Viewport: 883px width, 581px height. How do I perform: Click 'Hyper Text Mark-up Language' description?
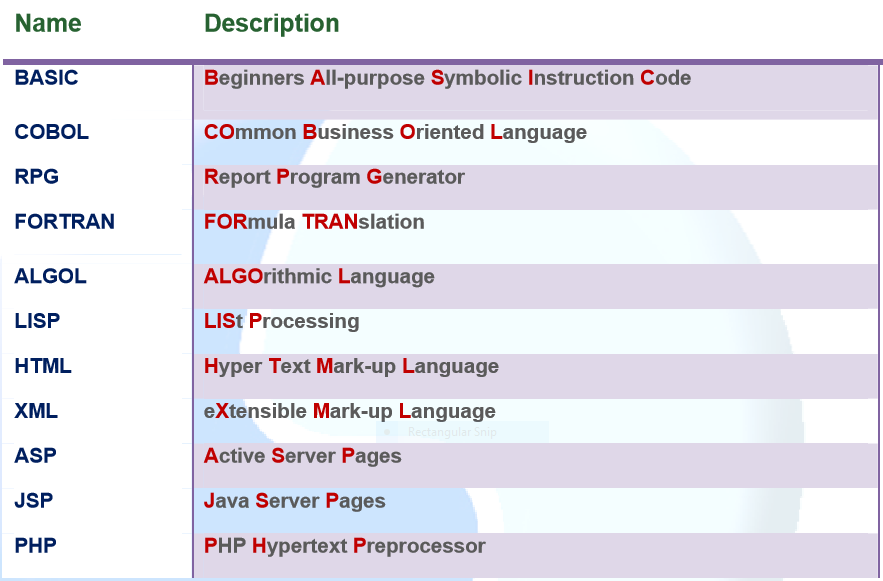(x=351, y=367)
